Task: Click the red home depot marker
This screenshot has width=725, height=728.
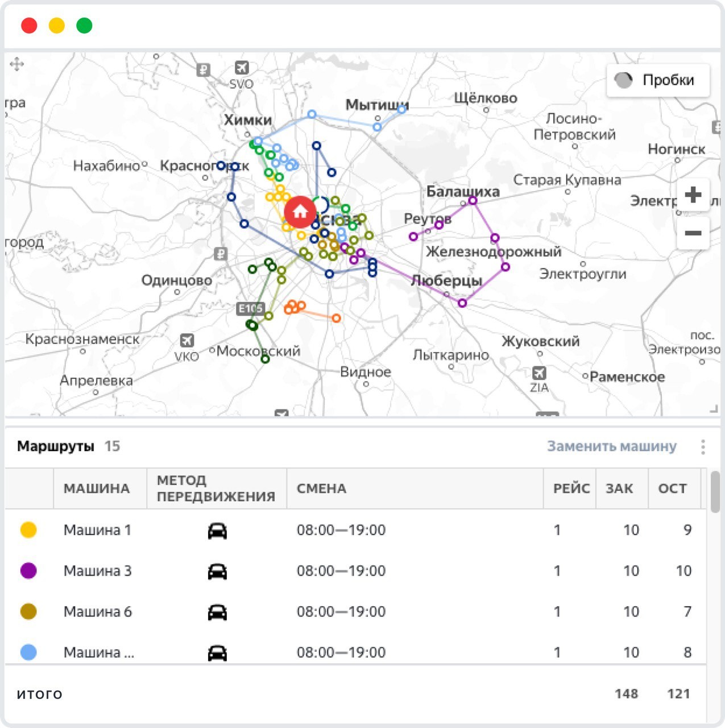Action: [300, 212]
